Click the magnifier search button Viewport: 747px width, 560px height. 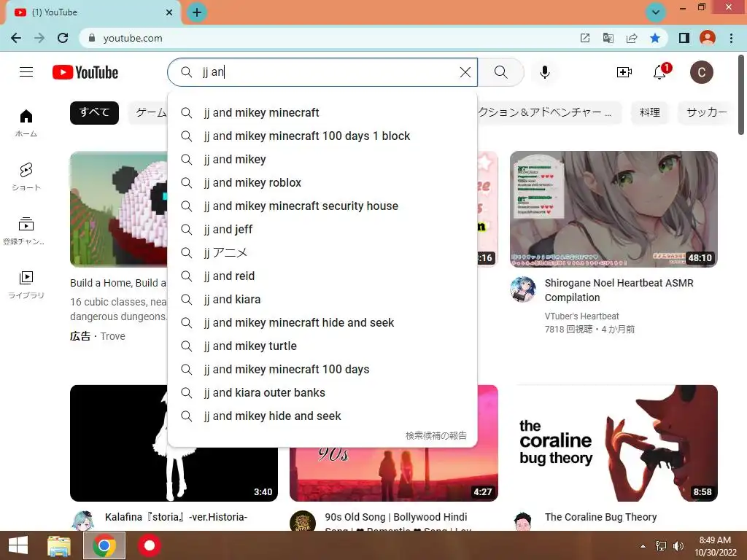tap(500, 72)
